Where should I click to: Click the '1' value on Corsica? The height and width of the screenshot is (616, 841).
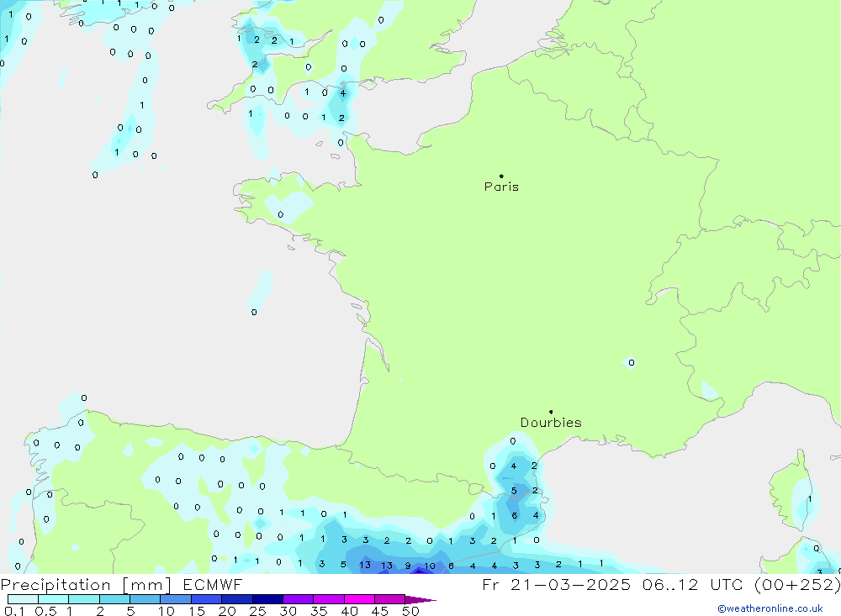(x=810, y=499)
